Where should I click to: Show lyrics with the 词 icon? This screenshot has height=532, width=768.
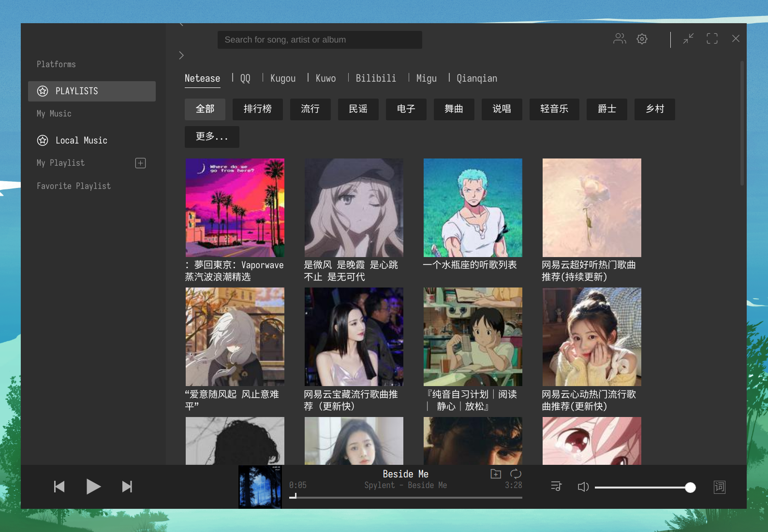click(x=720, y=487)
